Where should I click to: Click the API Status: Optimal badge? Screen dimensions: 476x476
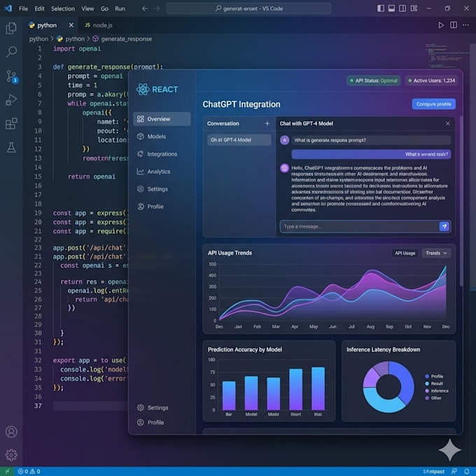[373, 80]
